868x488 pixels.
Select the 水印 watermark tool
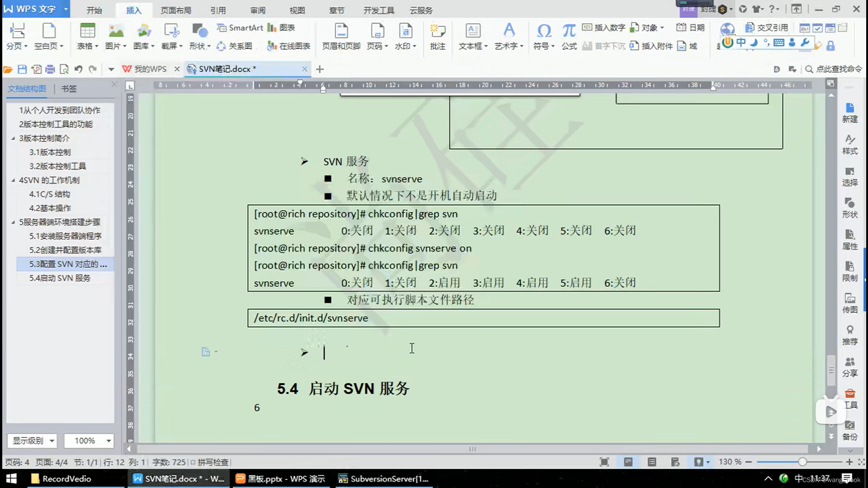click(x=404, y=36)
